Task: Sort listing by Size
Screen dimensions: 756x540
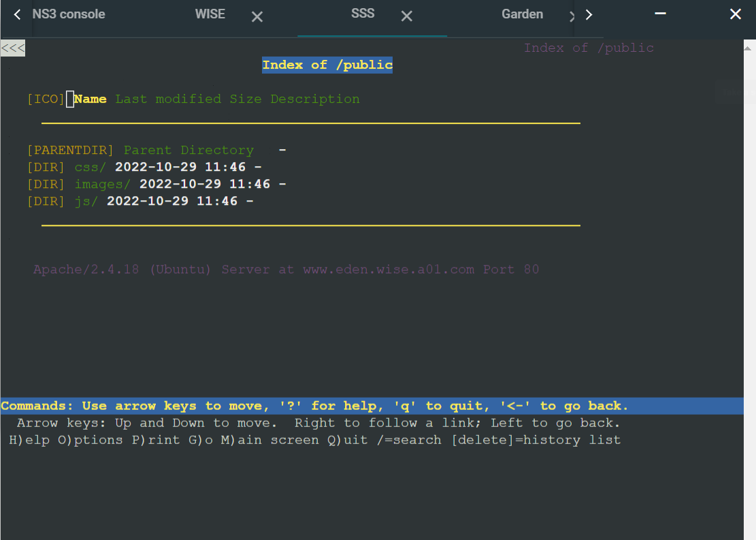Action: pos(246,99)
